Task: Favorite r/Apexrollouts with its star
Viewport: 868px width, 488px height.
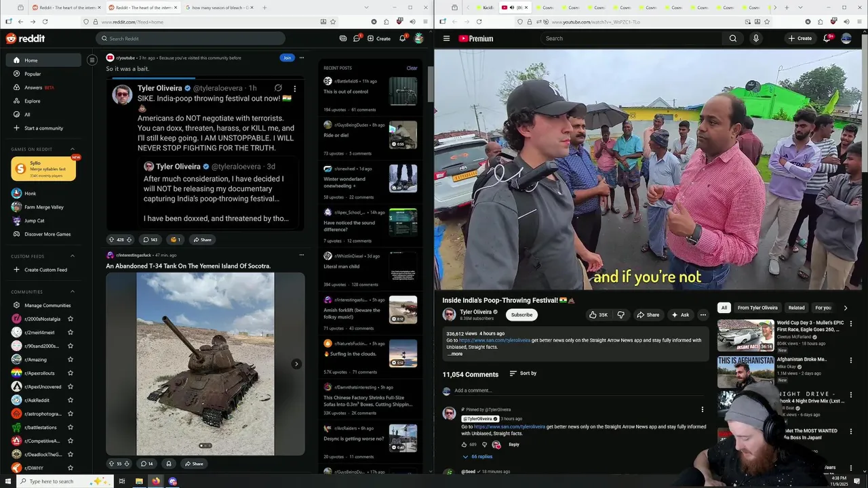Action: (71, 373)
